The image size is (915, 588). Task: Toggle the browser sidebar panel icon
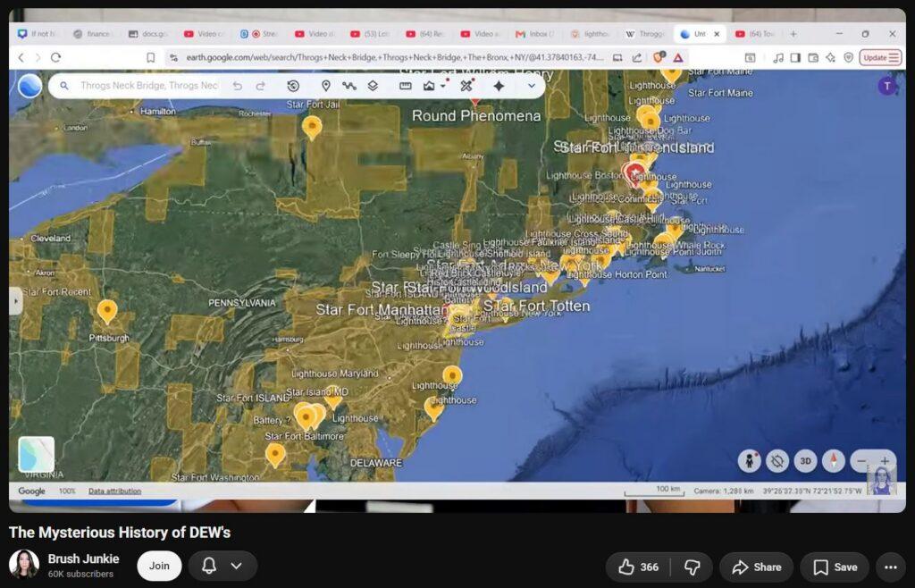pyautogui.click(x=795, y=58)
